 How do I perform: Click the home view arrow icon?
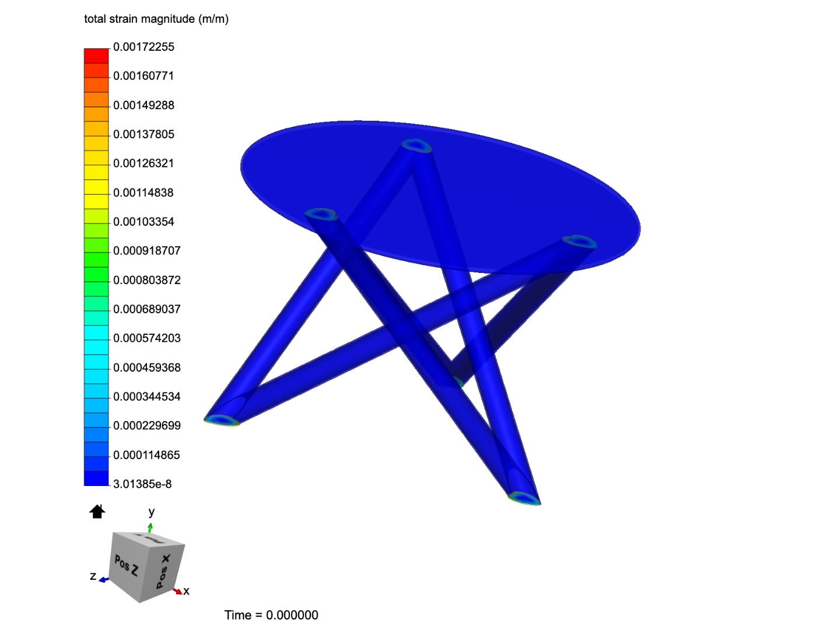click(97, 512)
